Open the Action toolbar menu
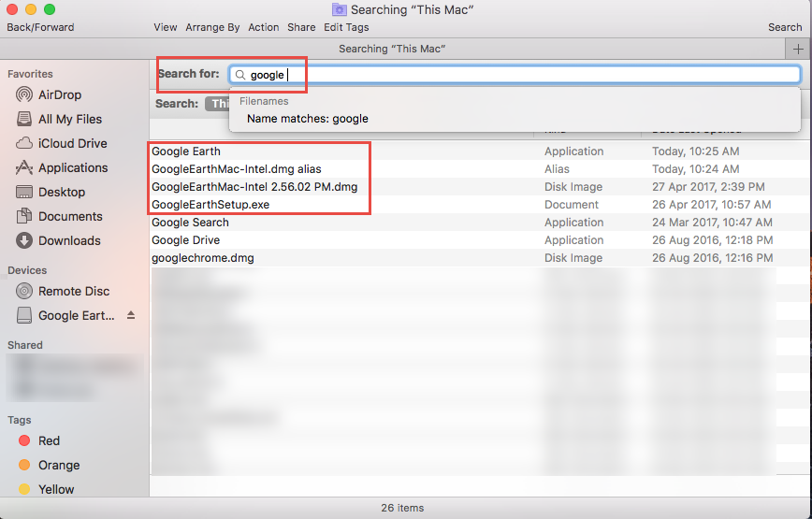The image size is (812, 519). pos(263,27)
